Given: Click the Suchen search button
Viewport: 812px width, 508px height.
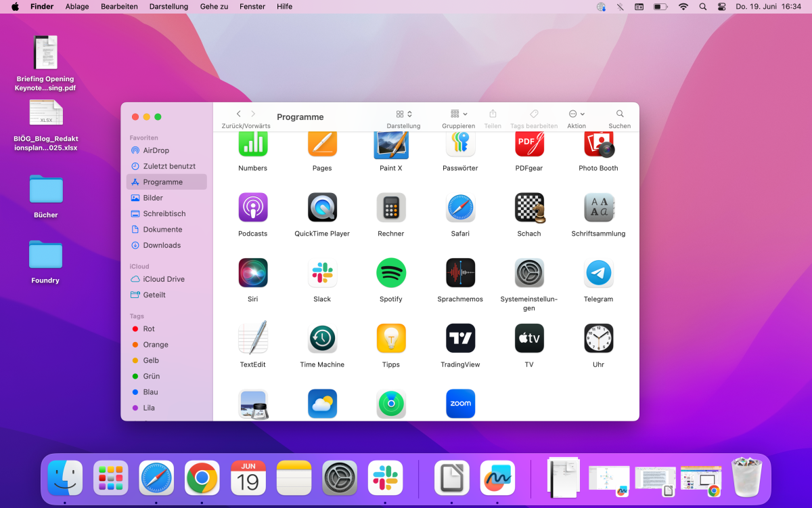Looking at the screenshot, I should pyautogui.click(x=619, y=114).
